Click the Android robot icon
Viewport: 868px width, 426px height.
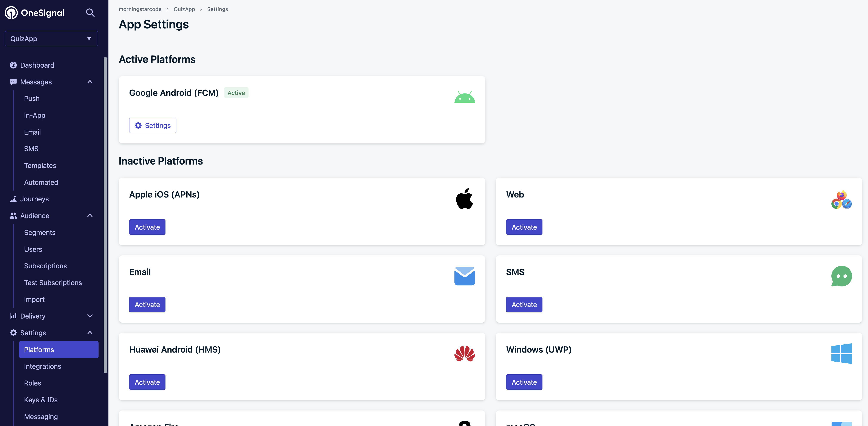464,97
